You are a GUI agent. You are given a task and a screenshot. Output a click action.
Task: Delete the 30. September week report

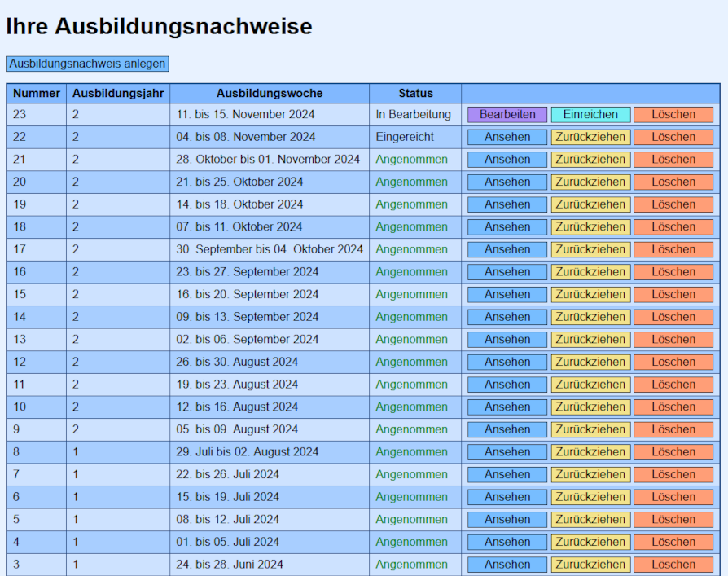tap(673, 249)
